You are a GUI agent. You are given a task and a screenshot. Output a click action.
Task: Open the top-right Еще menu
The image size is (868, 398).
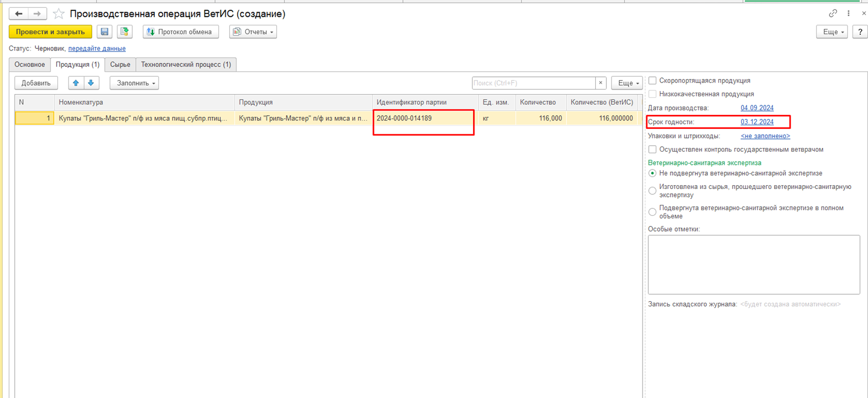point(832,32)
